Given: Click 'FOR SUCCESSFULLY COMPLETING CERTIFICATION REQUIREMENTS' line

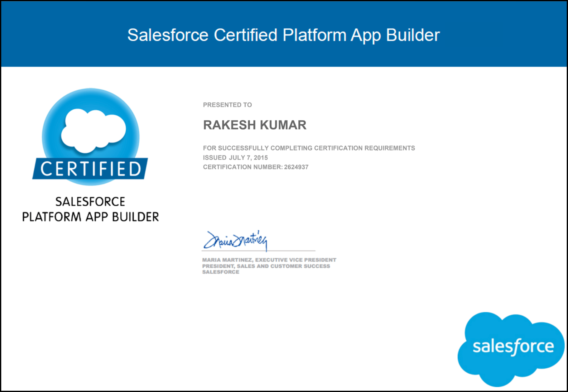Looking at the screenshot, I should (309, 148).
